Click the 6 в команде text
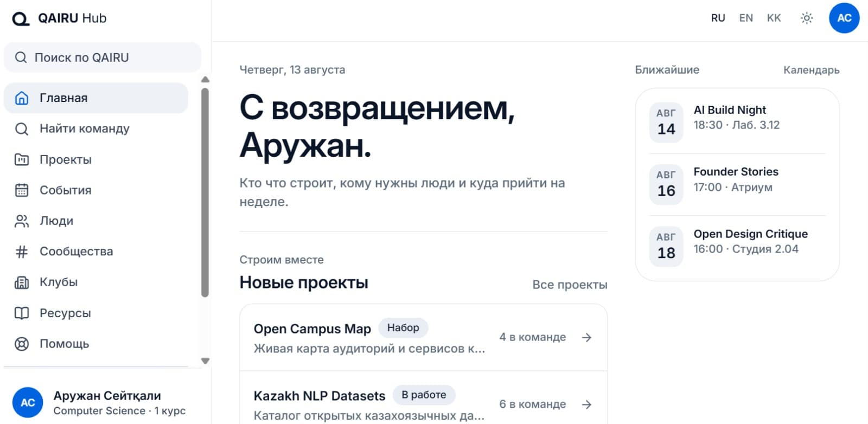 pyautogui.click(x=532, y=404)
